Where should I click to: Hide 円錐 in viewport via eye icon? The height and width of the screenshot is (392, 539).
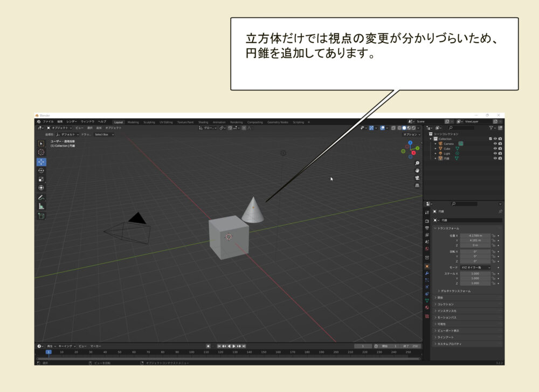495,158
